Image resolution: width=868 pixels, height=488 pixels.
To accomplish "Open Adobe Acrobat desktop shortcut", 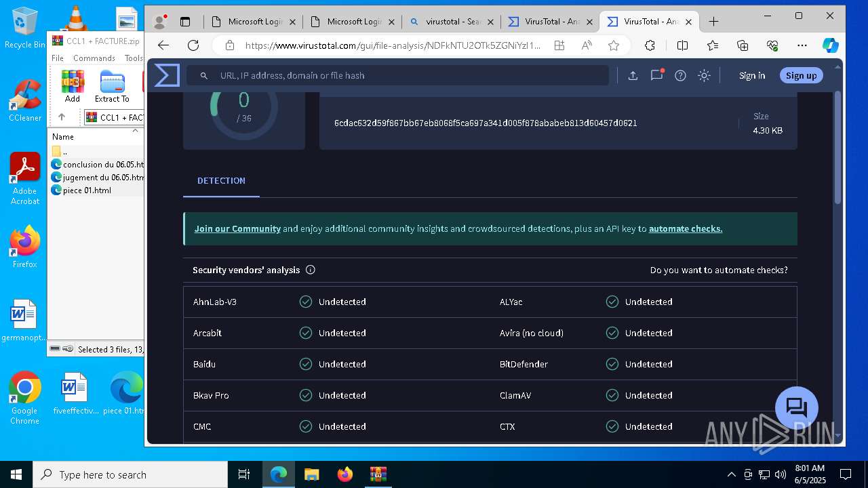I will pyautogui.click(x=24, y=178).
